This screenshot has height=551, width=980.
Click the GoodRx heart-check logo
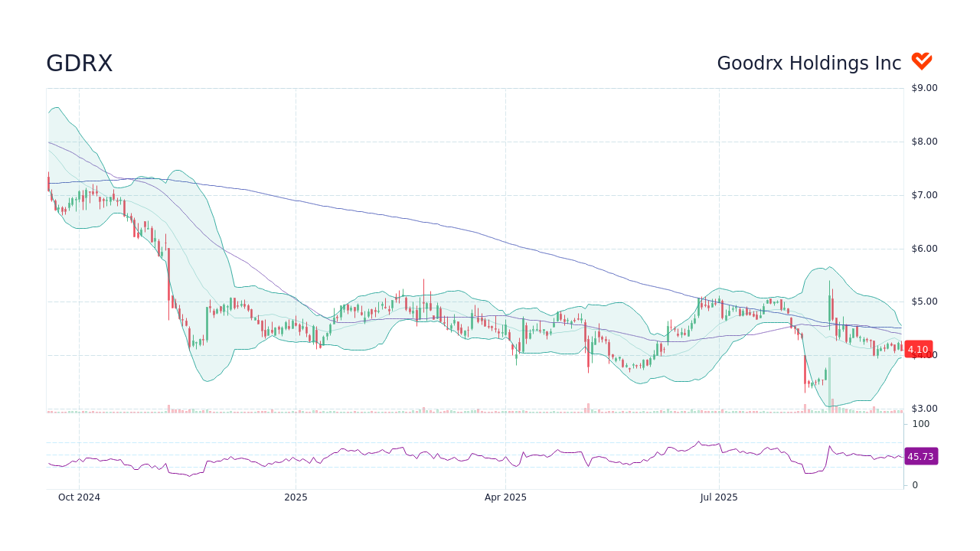click(x=922, y=60)
